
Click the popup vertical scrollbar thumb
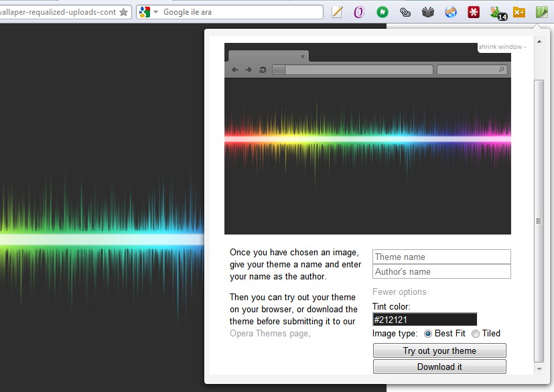coord(539,221)
